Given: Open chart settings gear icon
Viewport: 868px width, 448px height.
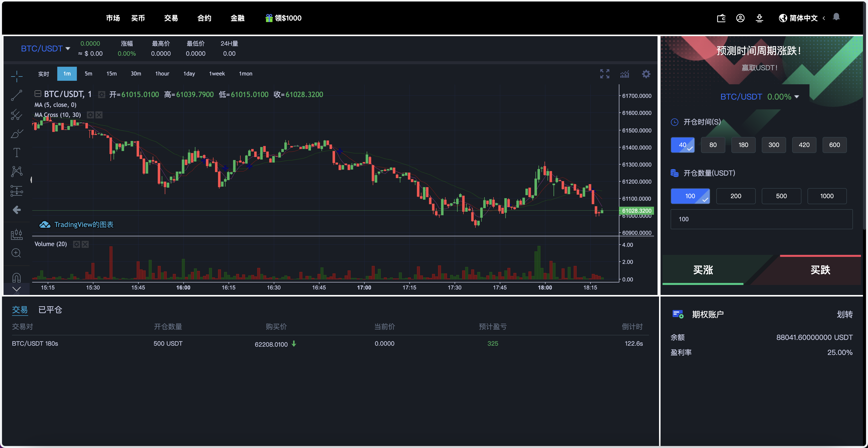Looking at the screenshot, I should point(646,74).
